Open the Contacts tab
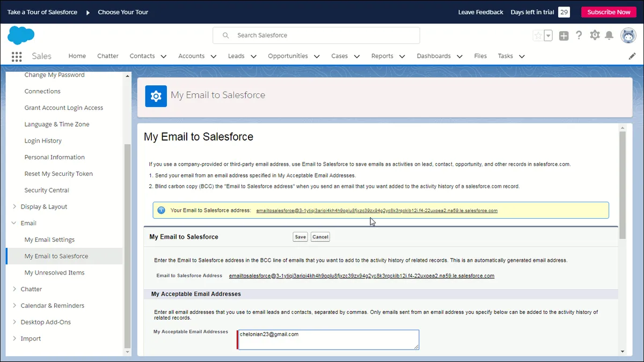 (x=142, y=56)
